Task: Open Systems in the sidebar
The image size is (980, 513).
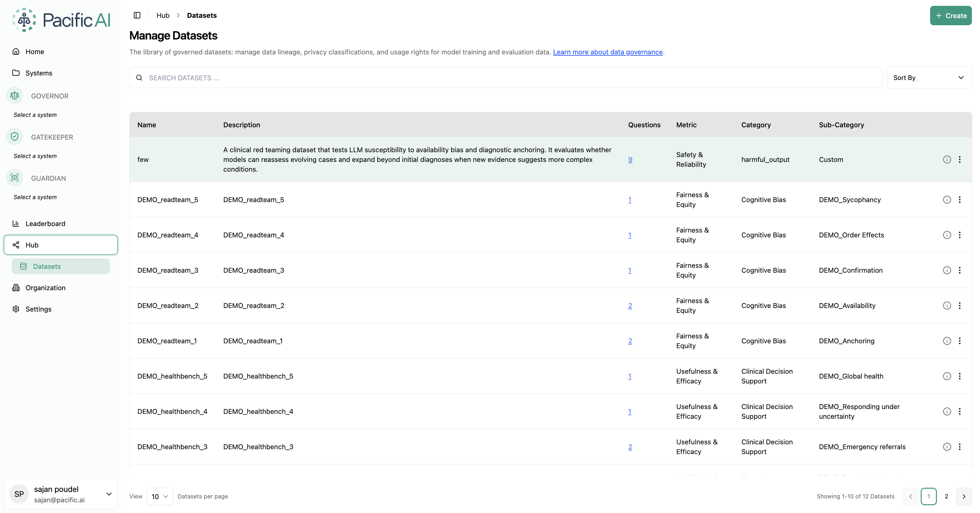Action: pos(61,73)
